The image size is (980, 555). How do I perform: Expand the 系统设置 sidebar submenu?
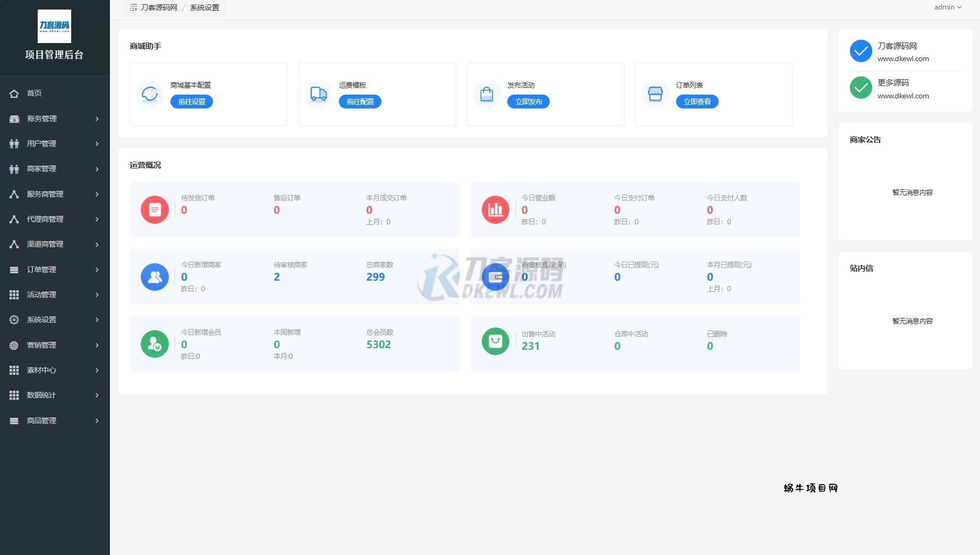click(54, 319)
